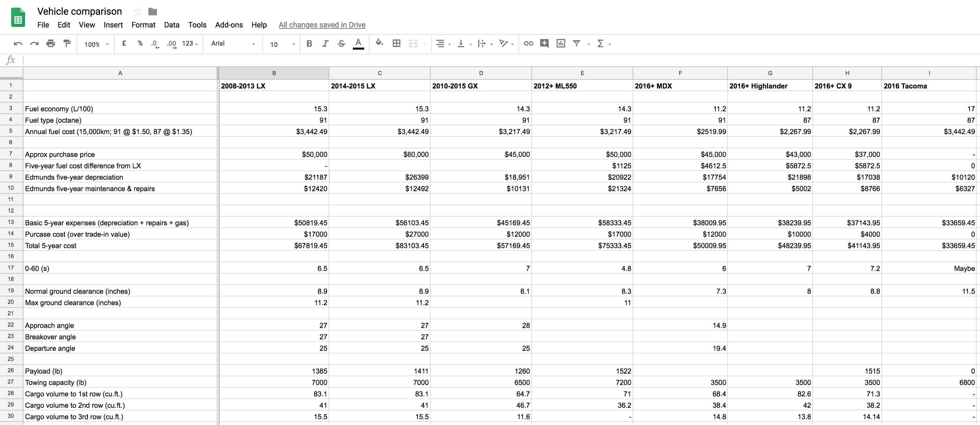This screenshot has height=425, width=980.
Task: Select the '2012+ ML550' header cell
Action: (582, 85)
